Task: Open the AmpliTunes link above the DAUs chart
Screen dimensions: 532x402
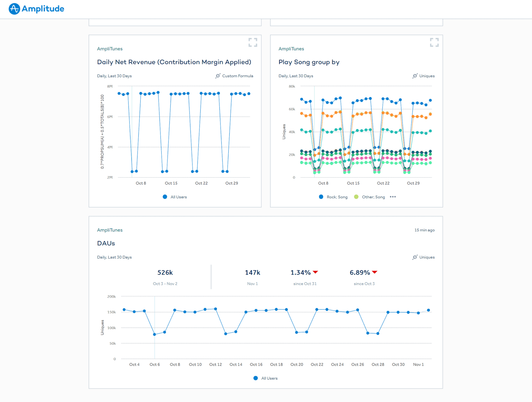Action: pos(109,230)
